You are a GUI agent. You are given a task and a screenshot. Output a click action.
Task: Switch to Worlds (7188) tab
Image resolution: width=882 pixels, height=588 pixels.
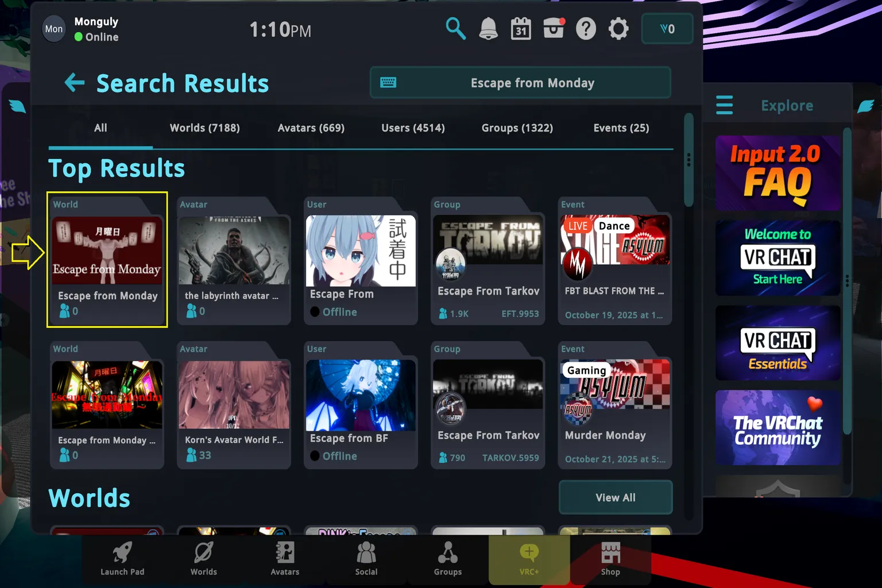click(x=205, y=128)
